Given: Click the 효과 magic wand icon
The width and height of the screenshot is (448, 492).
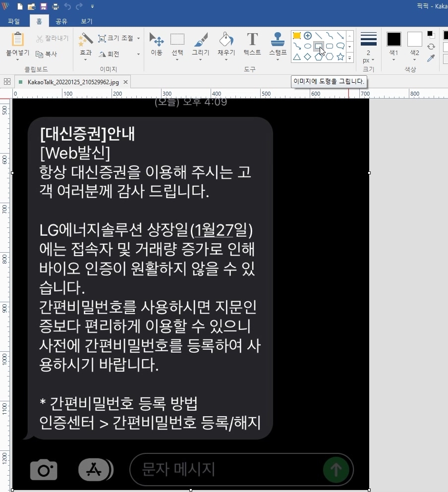Looking at the screenshot, I should 85,39.
